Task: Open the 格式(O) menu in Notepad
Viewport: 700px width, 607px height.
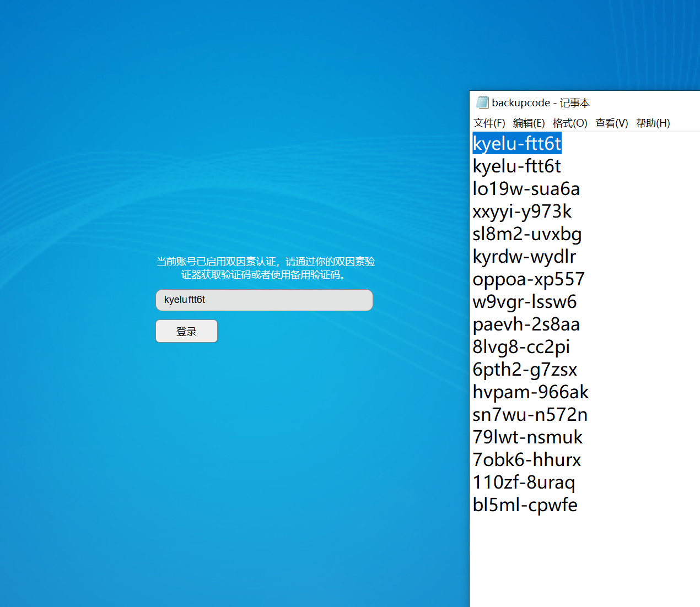Action: (x=570, y=123)
